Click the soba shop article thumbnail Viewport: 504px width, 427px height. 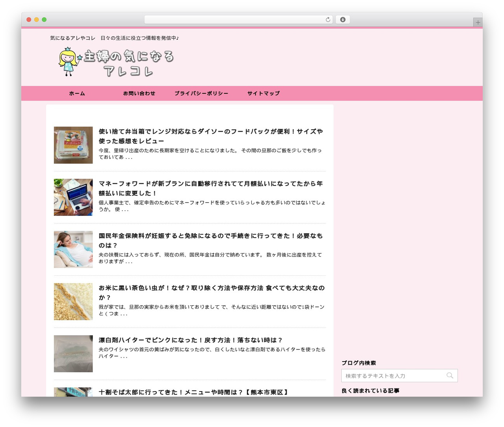pyautogui.click(x=73, y=392)
